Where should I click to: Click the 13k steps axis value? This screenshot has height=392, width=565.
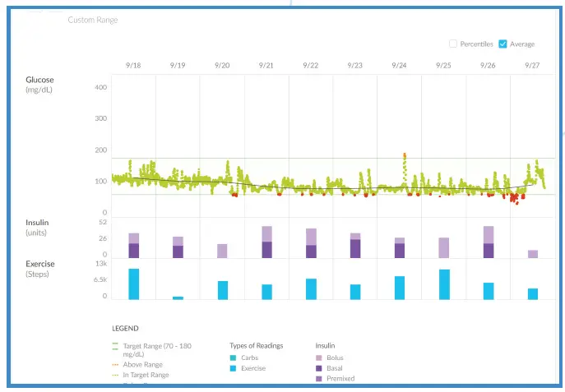click(x=101, y=264)
